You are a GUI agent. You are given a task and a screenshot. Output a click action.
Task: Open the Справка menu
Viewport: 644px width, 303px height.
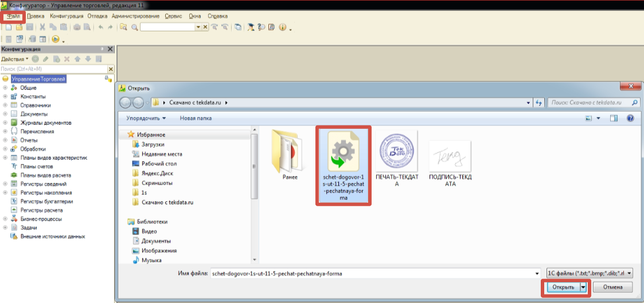click(x=218, y=17)
